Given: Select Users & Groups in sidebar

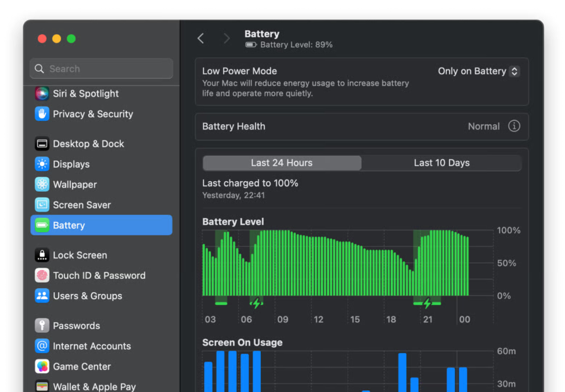Looking at the screenshot, I should [87, 296].
